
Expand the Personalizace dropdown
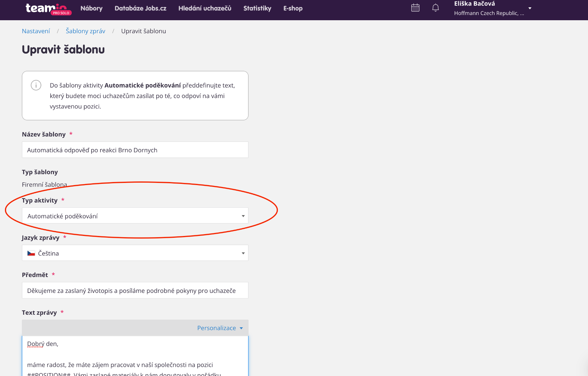(220, 328)
